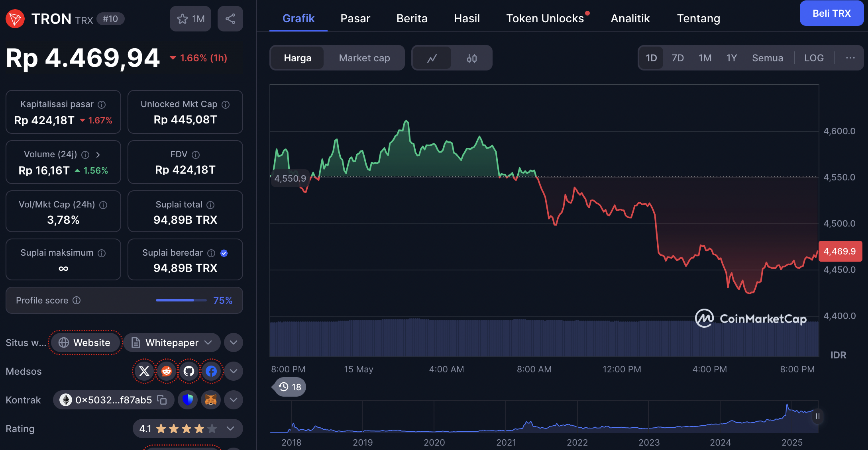Image resolution: width=868 pixels, height=450 pixels.
Task: Open the TRON Website link
Action: [x=85, y=342]
